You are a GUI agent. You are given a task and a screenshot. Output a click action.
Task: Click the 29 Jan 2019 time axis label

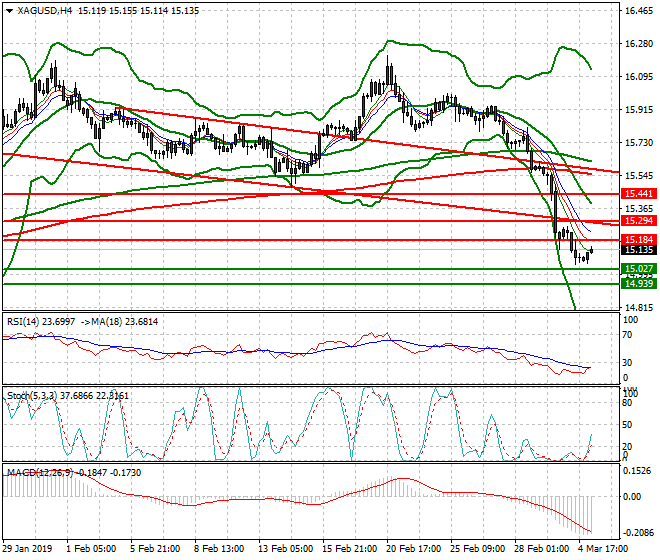tap(28, 549)
